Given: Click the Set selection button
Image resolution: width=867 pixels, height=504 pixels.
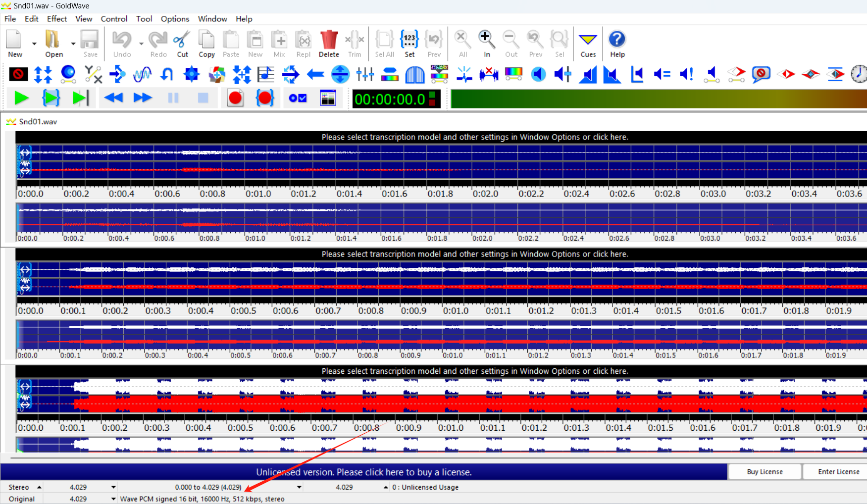Looking at the screenshot, I should (409, 44).
